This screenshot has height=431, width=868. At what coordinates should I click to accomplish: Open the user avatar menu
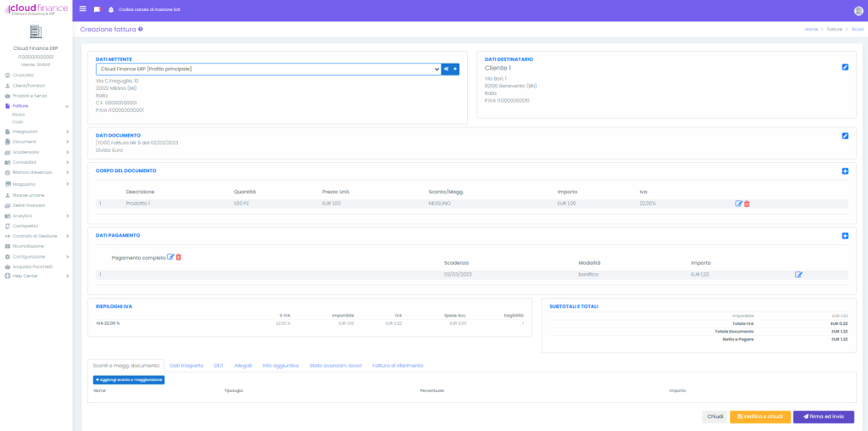click(x=859, y=10)
